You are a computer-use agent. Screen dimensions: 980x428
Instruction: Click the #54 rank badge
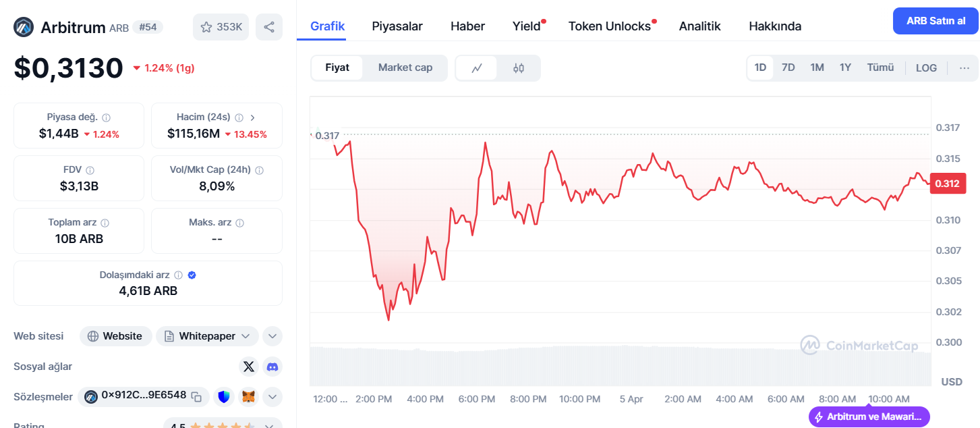point(148,27)
